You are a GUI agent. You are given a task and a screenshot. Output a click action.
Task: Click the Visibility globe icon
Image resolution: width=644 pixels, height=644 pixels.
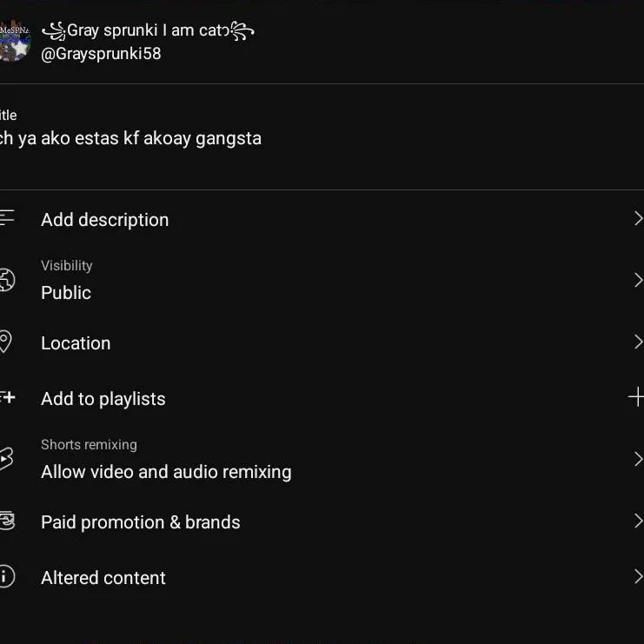(7, 280)
